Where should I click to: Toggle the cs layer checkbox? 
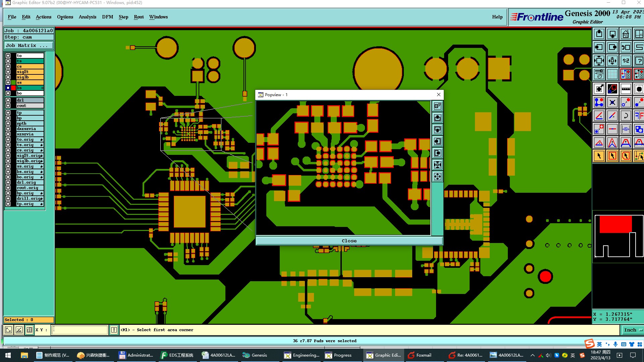(x=8, y=66)
